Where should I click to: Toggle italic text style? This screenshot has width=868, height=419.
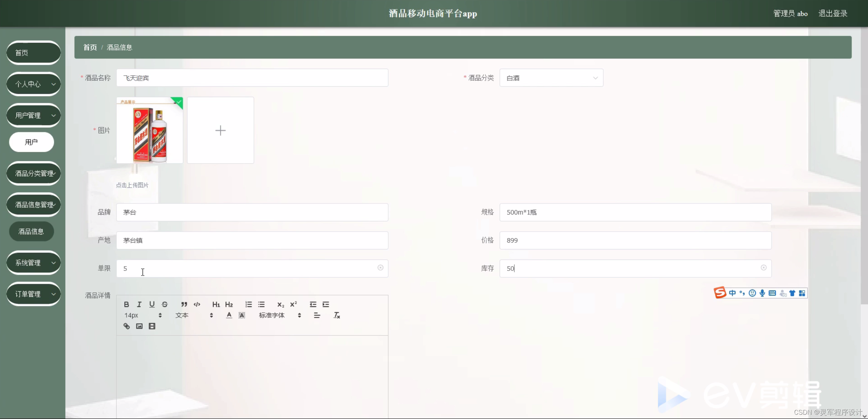click(x=139, y=304)
